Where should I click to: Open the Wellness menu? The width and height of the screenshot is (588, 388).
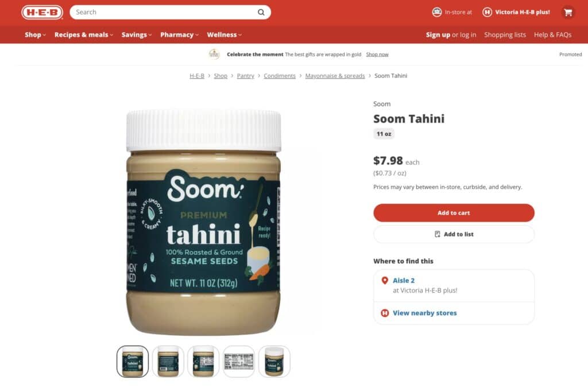pyautogui.click(x=225, y=34)
